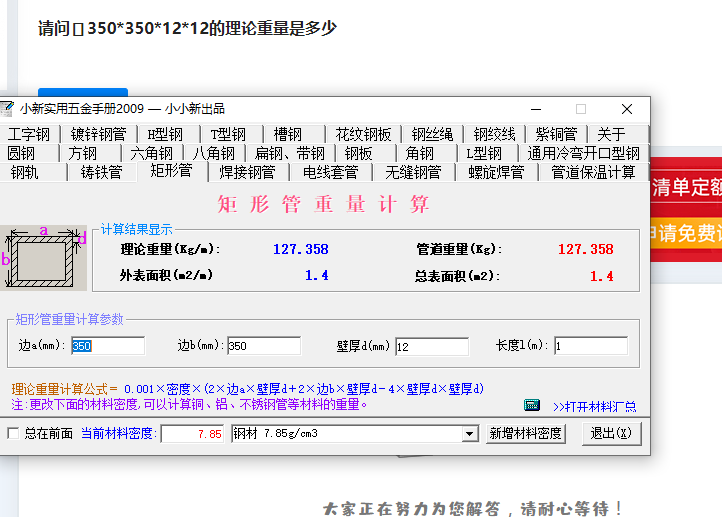Switch to the 槽钢 tab
The height and width of the screenshot is (517, 722).
tap(288, 134)
